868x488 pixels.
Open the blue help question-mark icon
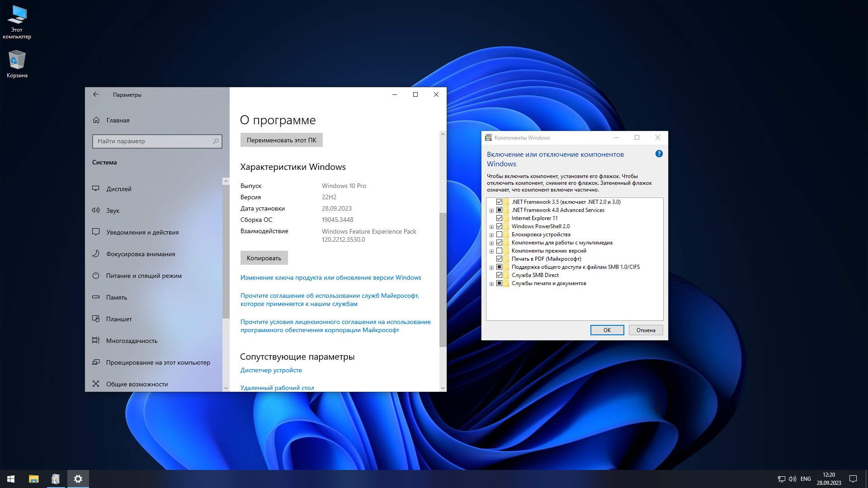(659, 154)
